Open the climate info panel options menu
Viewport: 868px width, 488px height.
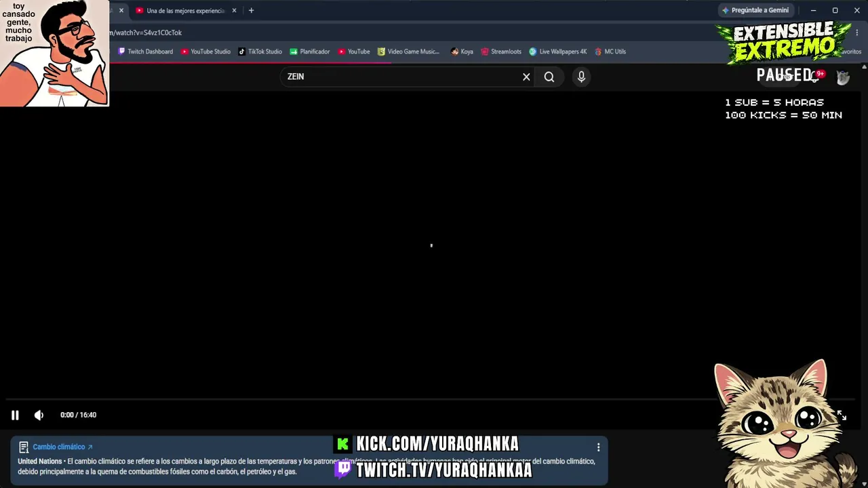[x=598, y=447]
